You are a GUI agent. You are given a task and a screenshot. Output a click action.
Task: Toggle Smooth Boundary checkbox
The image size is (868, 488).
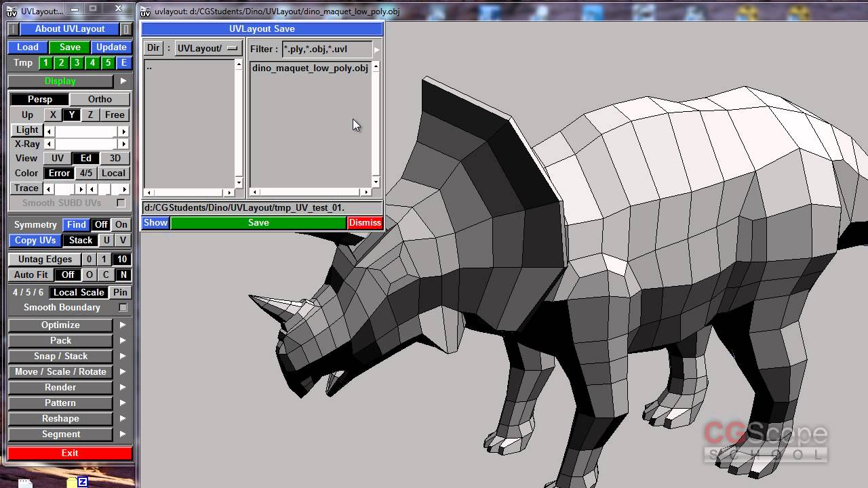pyautogui.click(x=123, y=308)
